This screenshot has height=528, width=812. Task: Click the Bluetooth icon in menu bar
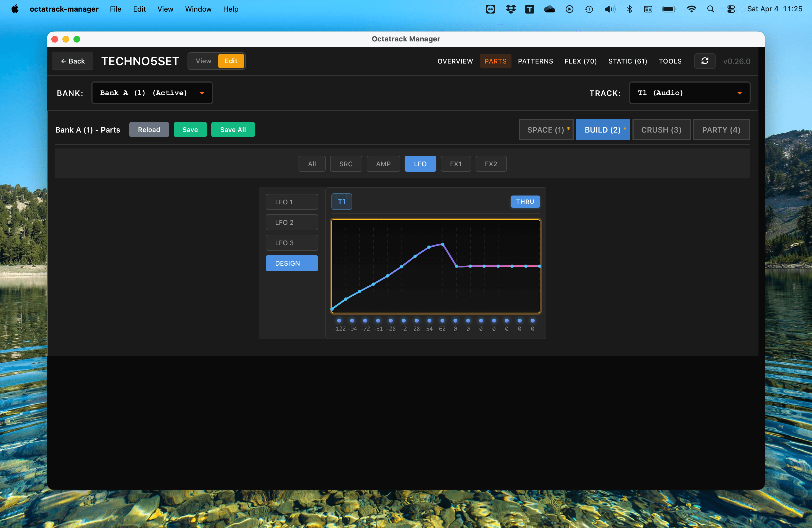click(x=629, y=9)
